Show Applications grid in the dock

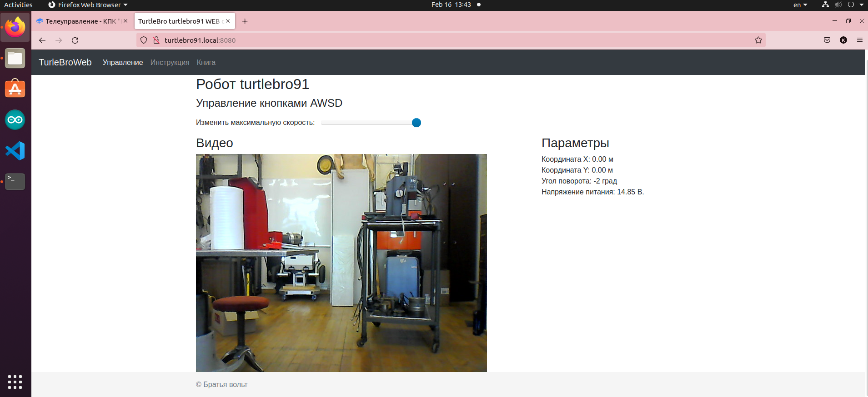[15, 382]
